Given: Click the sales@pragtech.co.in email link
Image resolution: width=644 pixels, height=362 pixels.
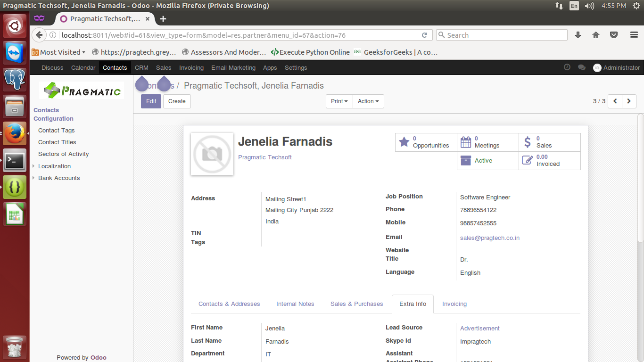Looking at the screenshot, I should pyautogui.click(x=490, y=238).
